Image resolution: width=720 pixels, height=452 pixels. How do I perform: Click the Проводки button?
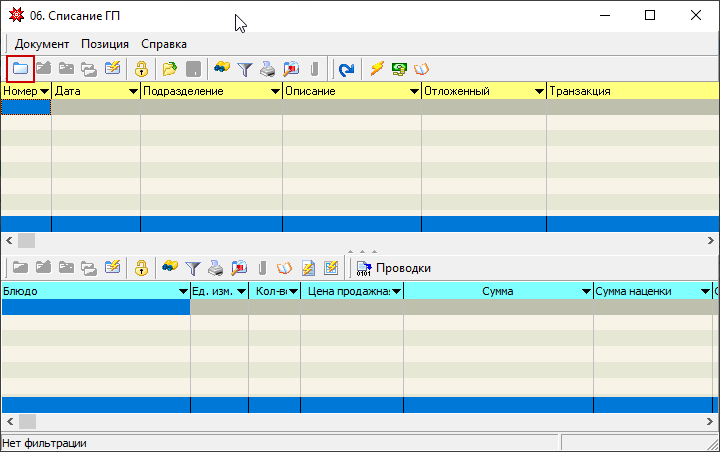pyautogui.click(x=394, y=268)
